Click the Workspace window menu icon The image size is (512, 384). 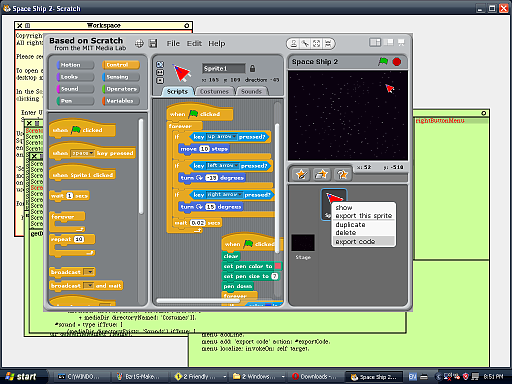pyautogui.click(x=28, y=25)
